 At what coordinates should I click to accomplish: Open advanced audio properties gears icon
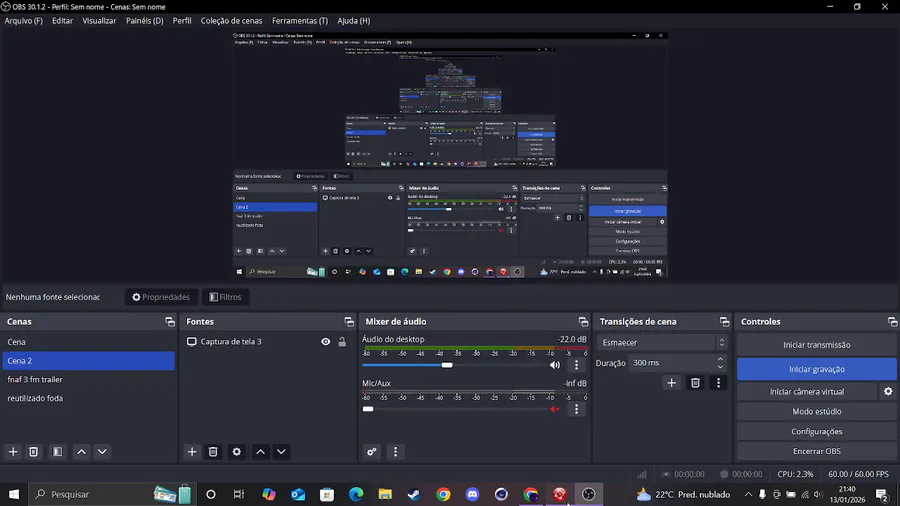372,451
